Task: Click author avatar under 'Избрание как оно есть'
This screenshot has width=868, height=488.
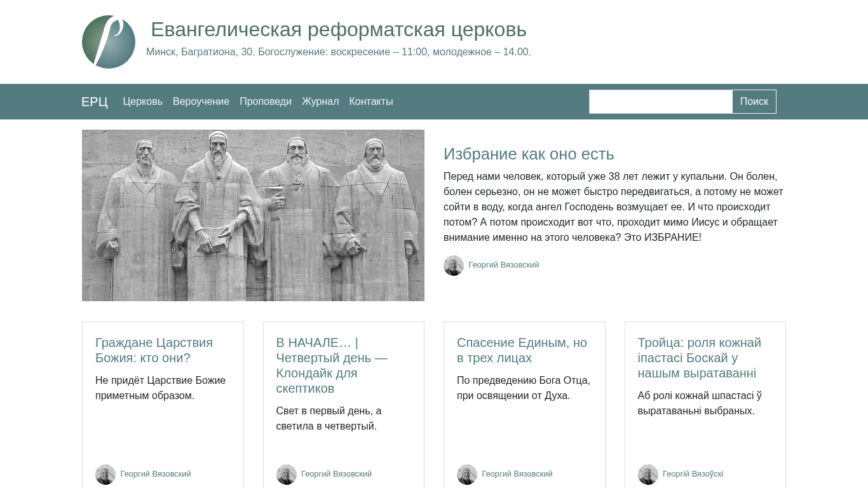Action: coord(454,266)
